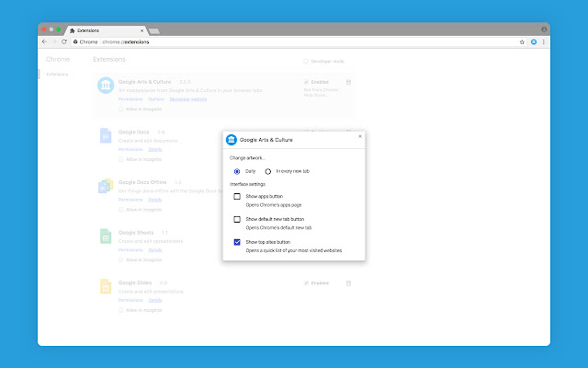Close the Google Arts & Culture dialog
Image resolution: width=588 pixels, height=368 pixels.
point(360,136)
